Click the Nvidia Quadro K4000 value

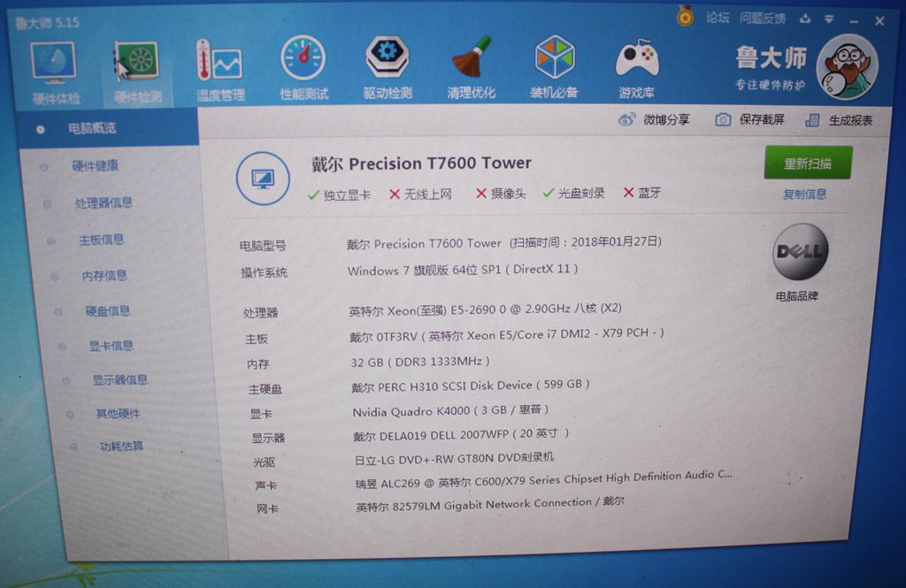click(450, 410)
